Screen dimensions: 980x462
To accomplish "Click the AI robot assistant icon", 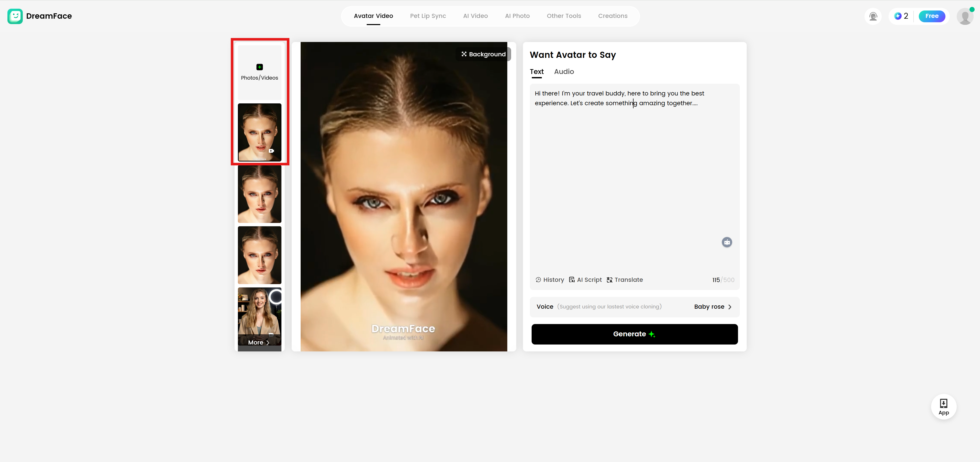I will [727, 242].
